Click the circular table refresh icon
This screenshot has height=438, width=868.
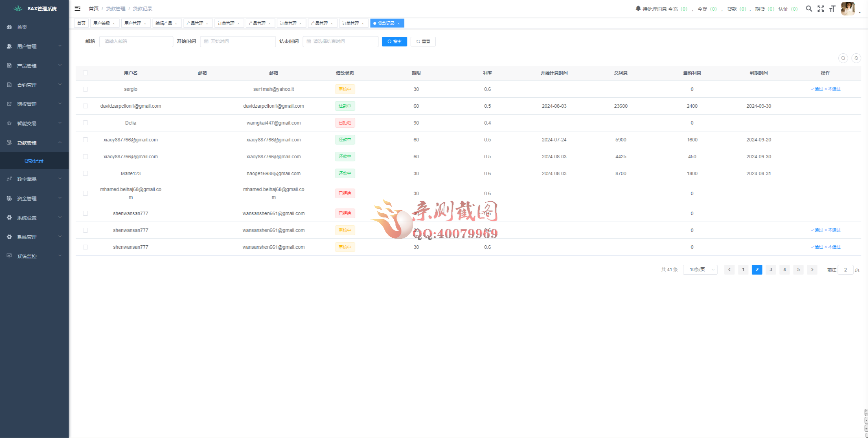tap(856, 58)
